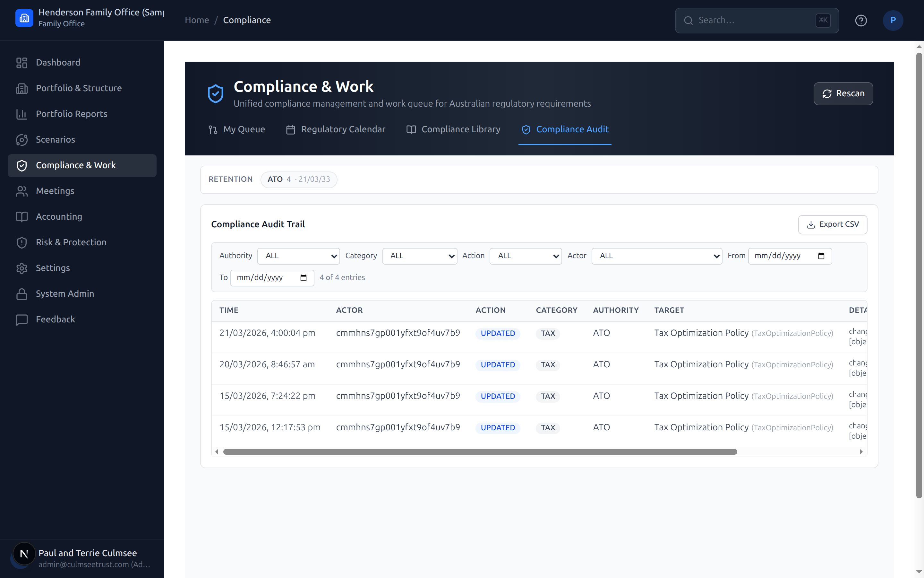
Task: Open Meetings in sidebar
Action: pos(82,191)
